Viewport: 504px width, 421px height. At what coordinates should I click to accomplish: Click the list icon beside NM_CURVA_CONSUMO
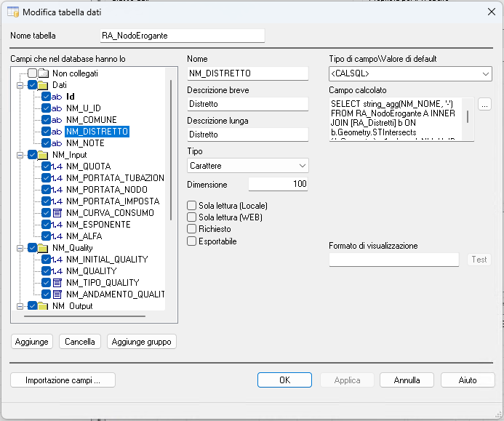point(57,213)
